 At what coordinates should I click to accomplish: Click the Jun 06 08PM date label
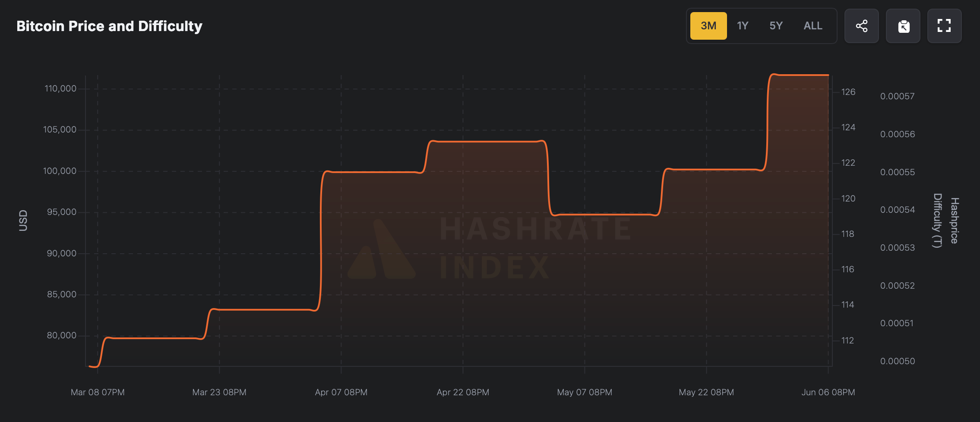pyautogui.click(x=828, y=392)
